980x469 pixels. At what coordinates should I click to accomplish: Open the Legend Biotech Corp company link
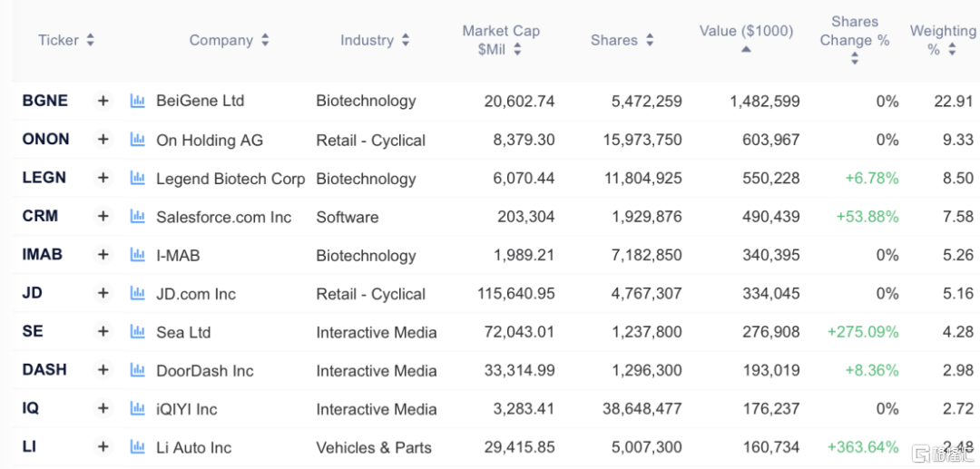[230, 179]
